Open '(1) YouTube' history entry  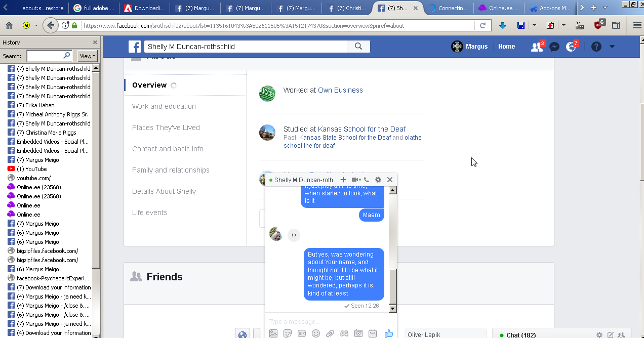[32, 169]
